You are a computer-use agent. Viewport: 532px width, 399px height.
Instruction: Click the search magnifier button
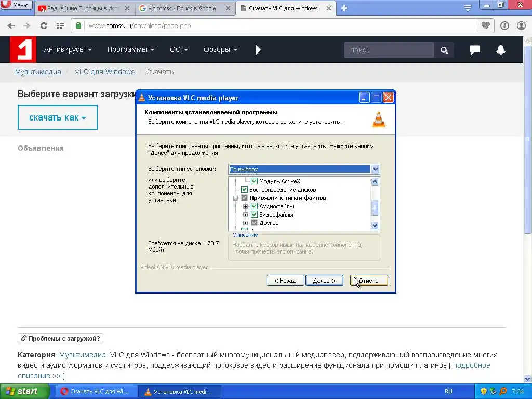(x=444, y=50)
